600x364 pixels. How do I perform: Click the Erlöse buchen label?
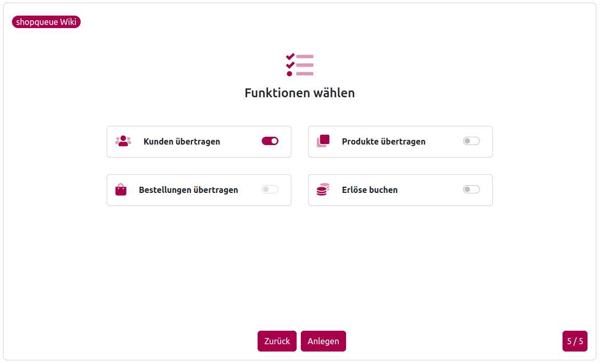[x=369, y=190]
